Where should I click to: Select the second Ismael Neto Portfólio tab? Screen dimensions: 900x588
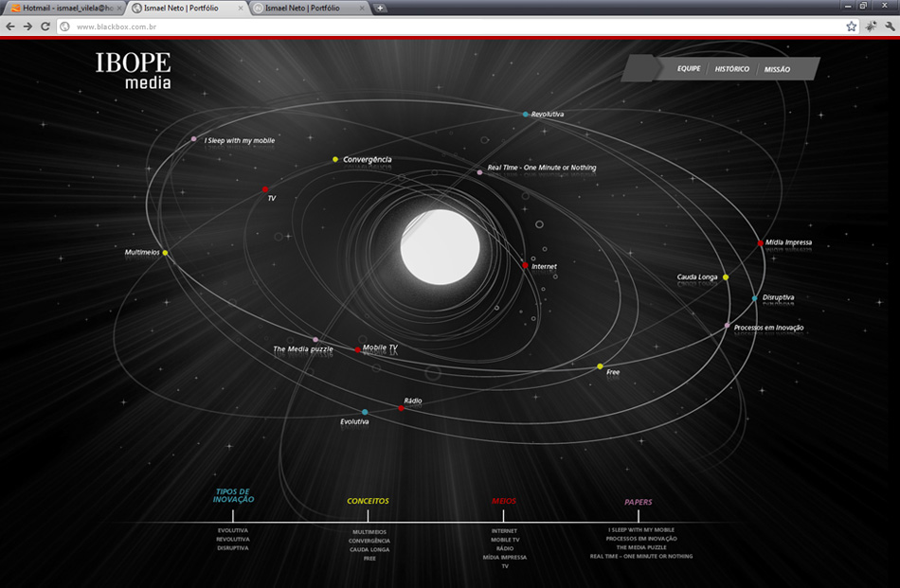pos(189,8)
